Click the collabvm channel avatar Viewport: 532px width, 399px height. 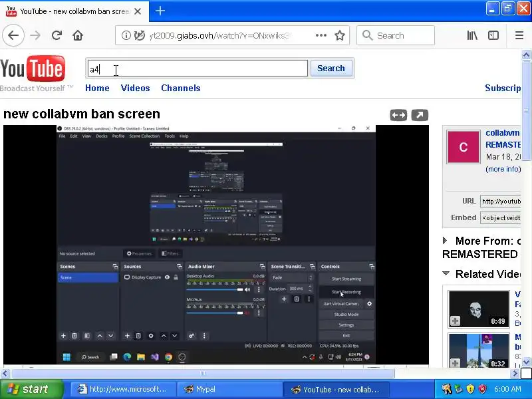coord(463,147)
